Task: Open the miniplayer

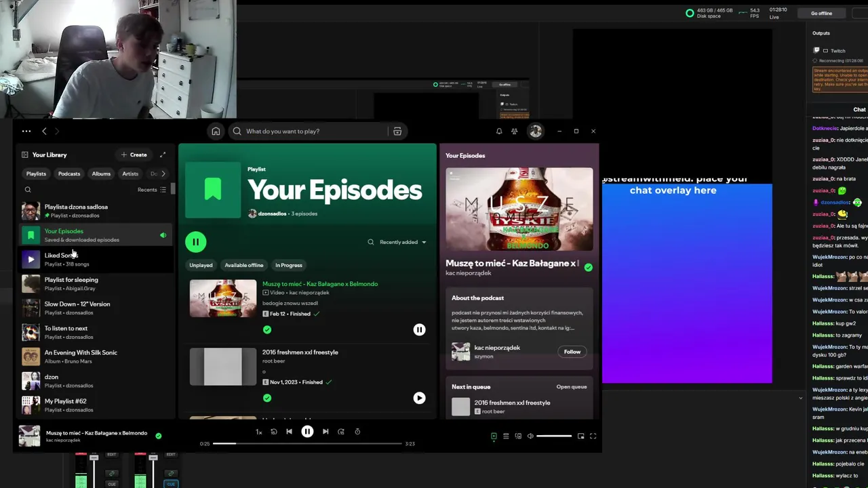Action: coord(580,436)
